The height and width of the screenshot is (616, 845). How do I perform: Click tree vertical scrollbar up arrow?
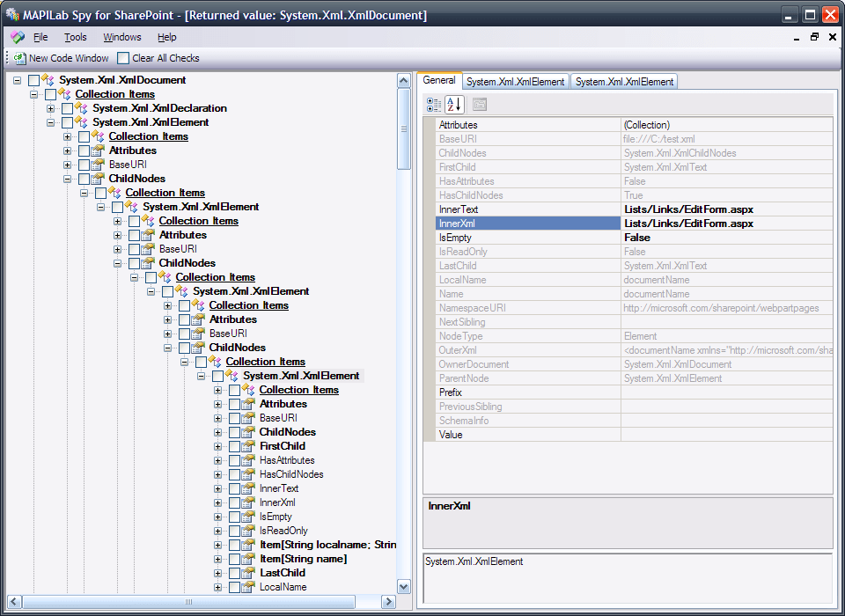pyautogui.click(x=404, y=81)
